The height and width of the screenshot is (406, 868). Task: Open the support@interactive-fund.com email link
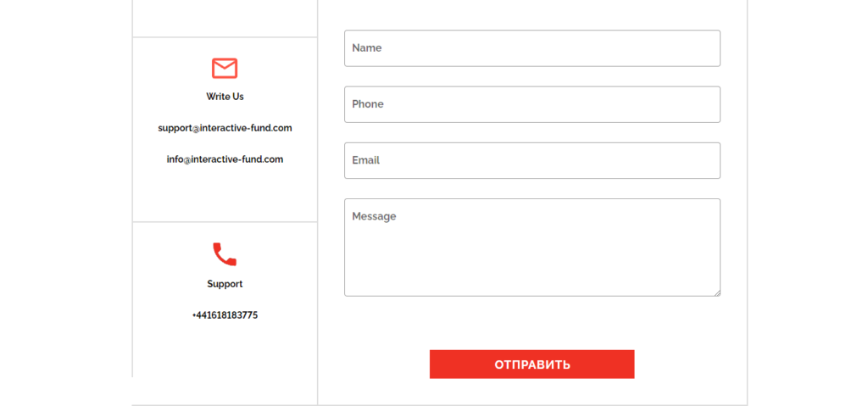point(225,128)
